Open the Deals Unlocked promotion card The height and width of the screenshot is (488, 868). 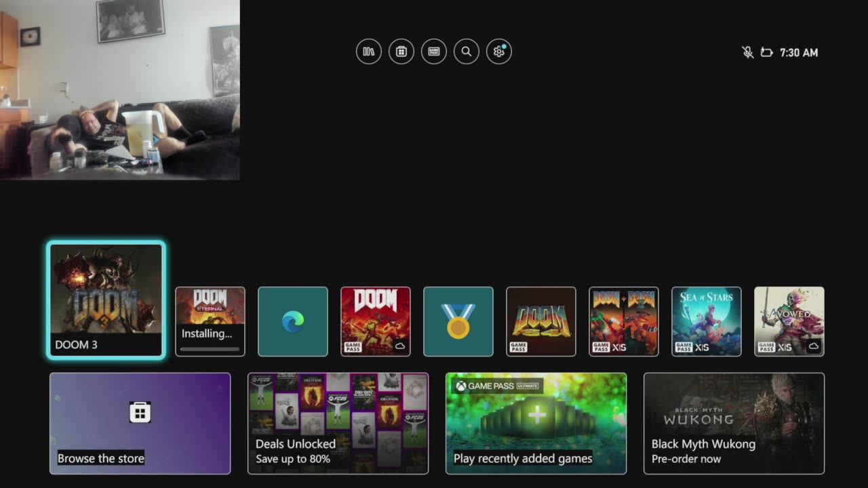[338, 424]
